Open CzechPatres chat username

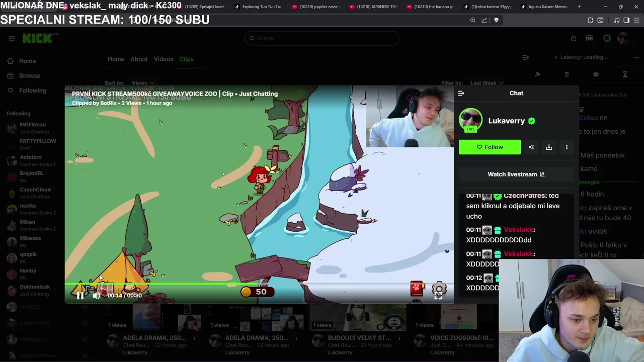click(524, 196)
